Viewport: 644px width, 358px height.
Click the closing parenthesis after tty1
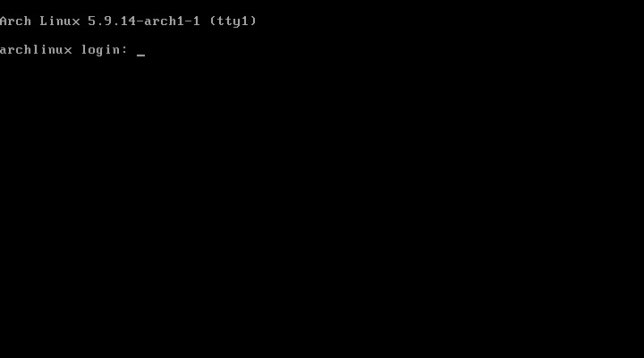click(x=253, y=21)
